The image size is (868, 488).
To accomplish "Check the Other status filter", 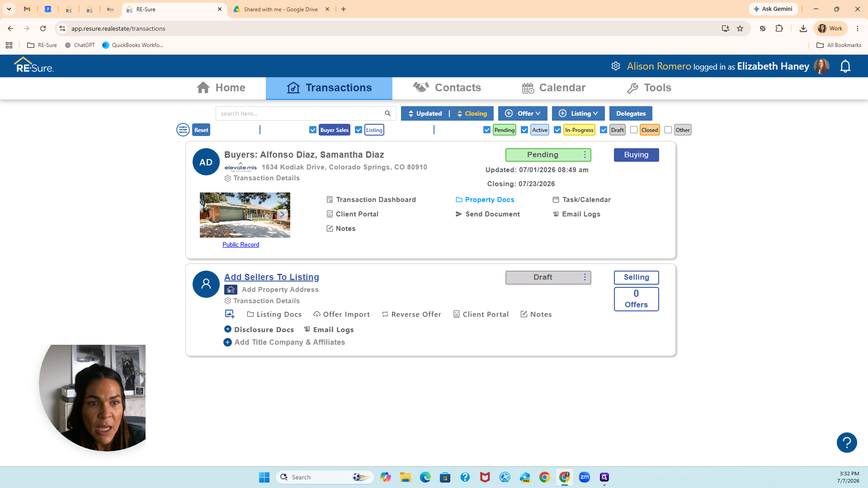I will 668,130.
